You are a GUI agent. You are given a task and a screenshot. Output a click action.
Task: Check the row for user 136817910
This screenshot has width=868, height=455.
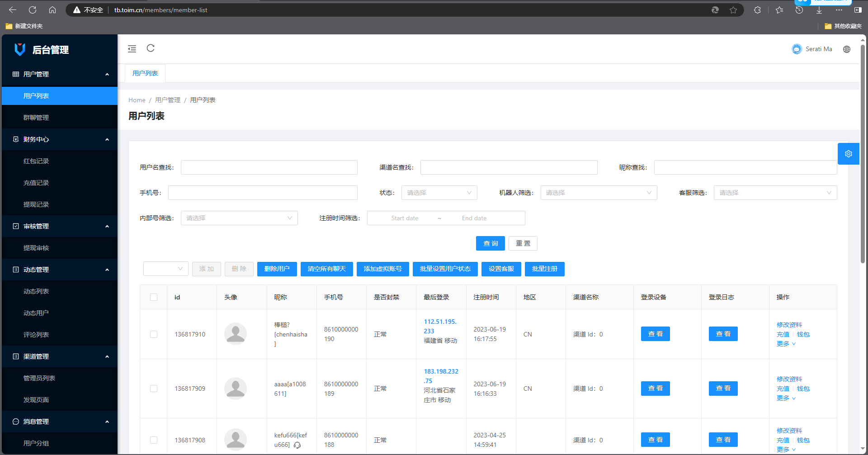pos(154,334)
